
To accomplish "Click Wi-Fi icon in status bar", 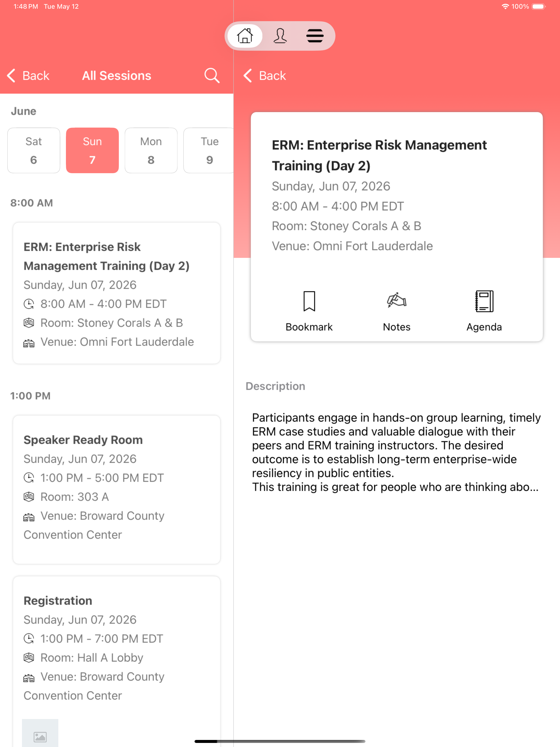I will (505, 7).
